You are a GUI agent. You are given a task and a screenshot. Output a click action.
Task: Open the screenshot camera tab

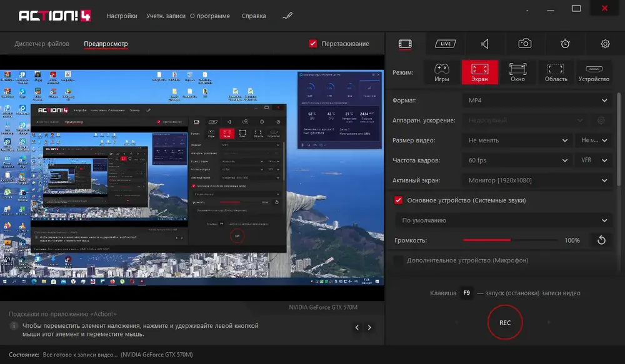tap(524, 44)
